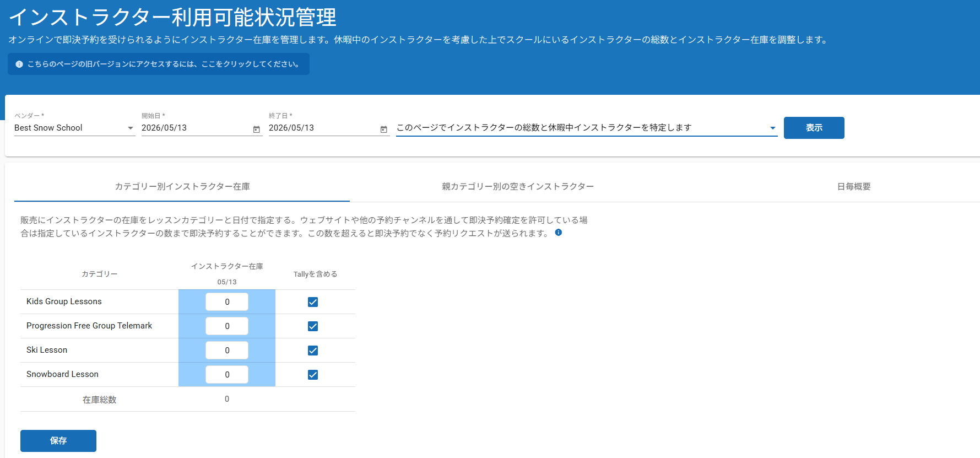
Task: Switch to the 親カテゴリー別の空きインストラクター tab
Action: [x=518, y=187]
